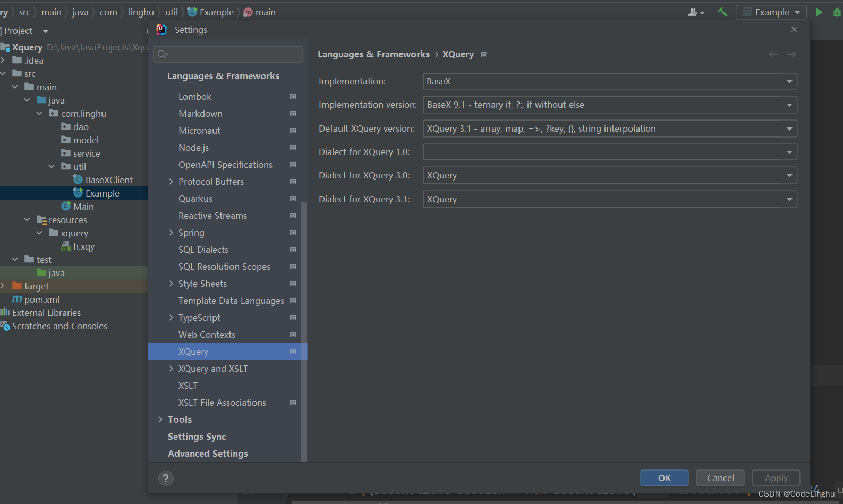Select the XQuery settings entry
The height and width of the screenshot is (504, 843).
coord(227,352)
